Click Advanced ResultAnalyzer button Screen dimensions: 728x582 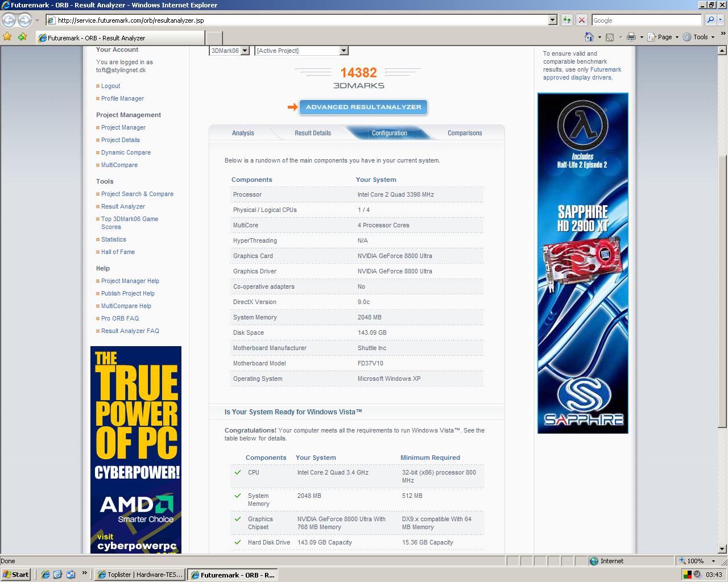363,107
